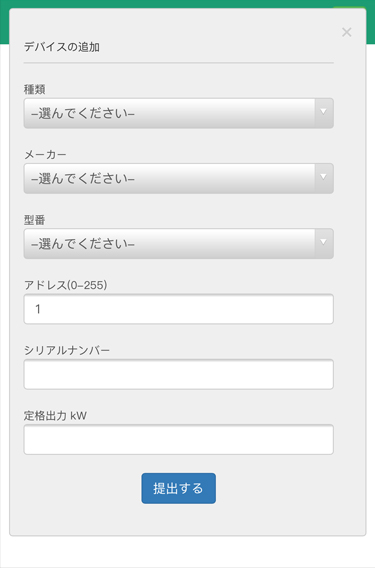Open the 型番 dropdown list
375x568 pixels.
pyautogui.click(x=179, y=243)
